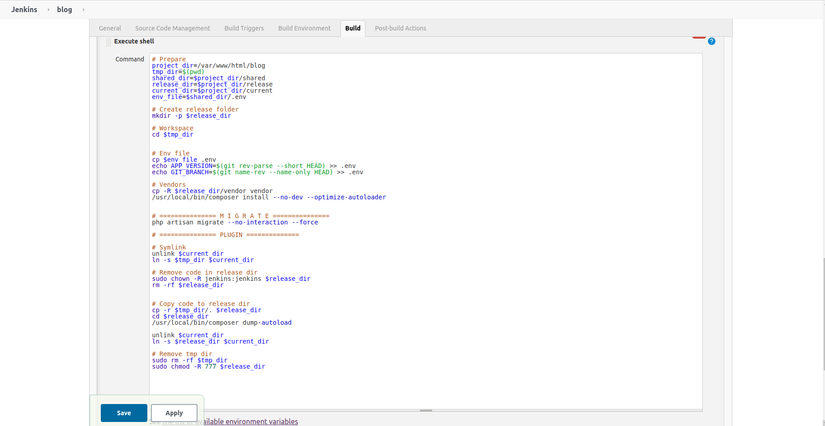Open the blog project breadcrumb
This screenshot has height=426, width=825.
[x=65, y=9]
